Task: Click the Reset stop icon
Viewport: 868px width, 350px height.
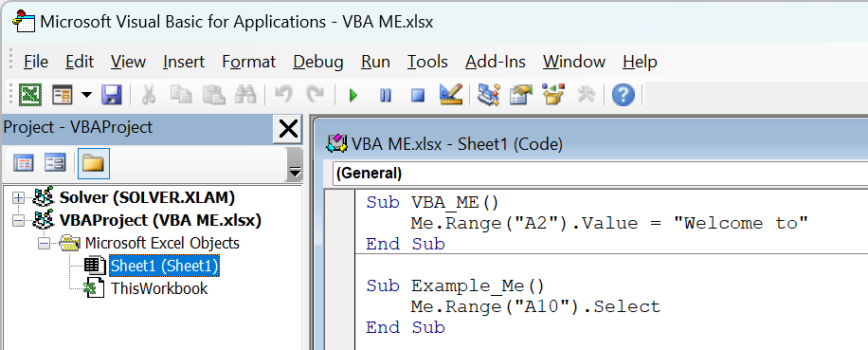Action: click(417, 95)
